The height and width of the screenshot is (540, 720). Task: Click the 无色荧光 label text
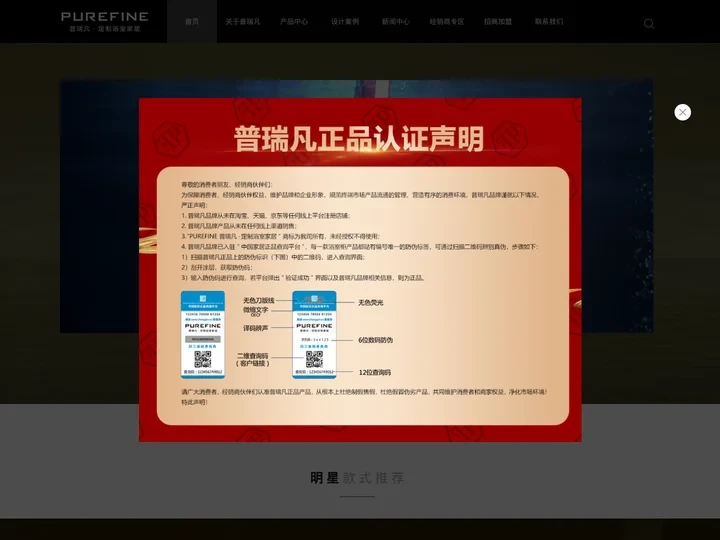click(371, 303)
